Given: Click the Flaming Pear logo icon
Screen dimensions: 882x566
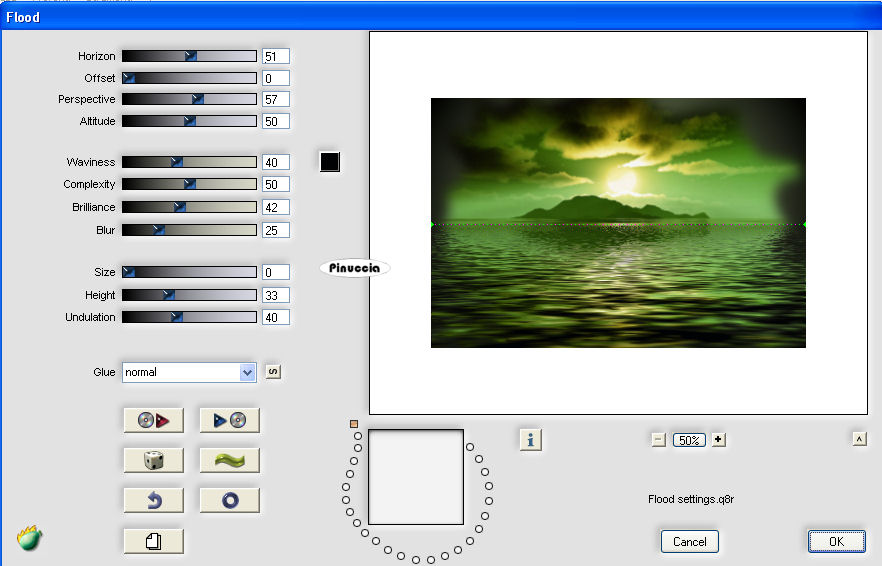Looking at the screenshot, I should (29, 538).
